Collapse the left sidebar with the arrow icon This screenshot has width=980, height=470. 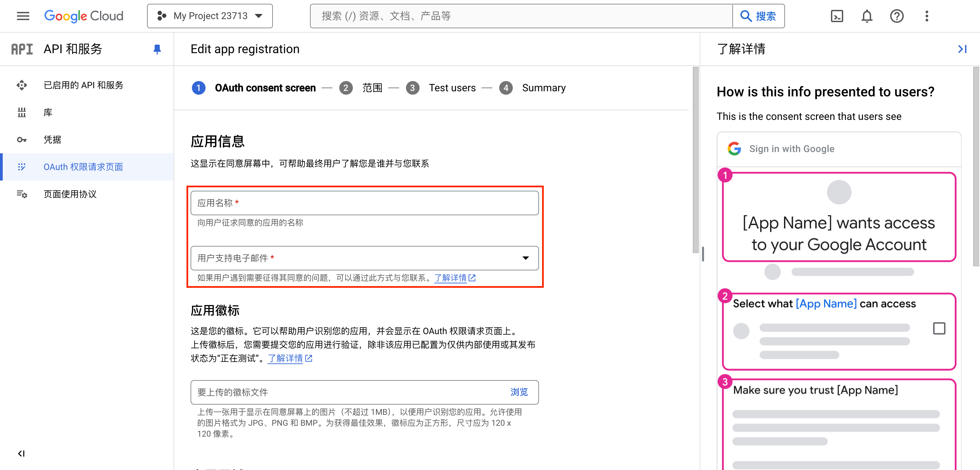(x=21, y=453)
